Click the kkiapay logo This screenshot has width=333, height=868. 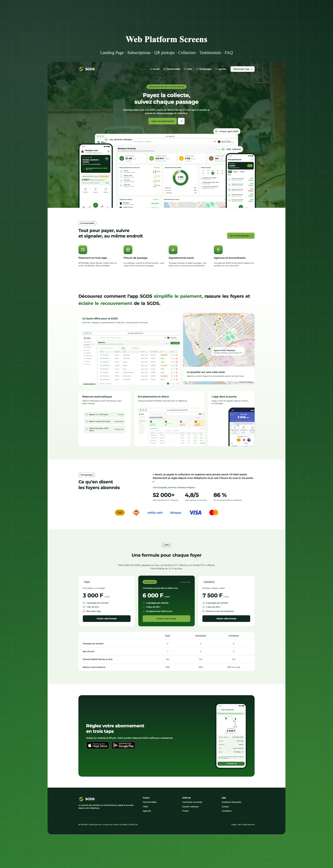pos(176,512)
